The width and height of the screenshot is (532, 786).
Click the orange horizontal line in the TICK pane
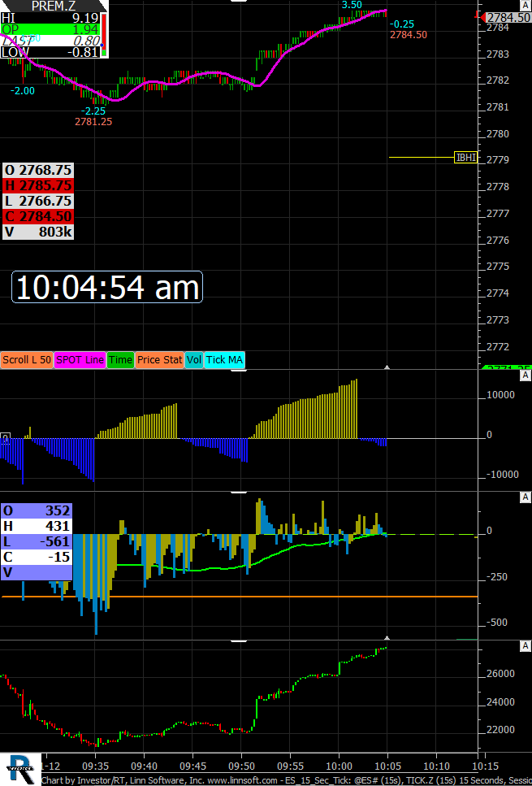240,597
